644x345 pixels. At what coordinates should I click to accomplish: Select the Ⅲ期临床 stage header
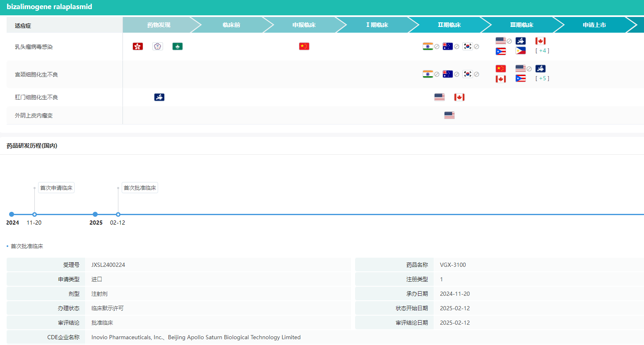click(521, 25)
